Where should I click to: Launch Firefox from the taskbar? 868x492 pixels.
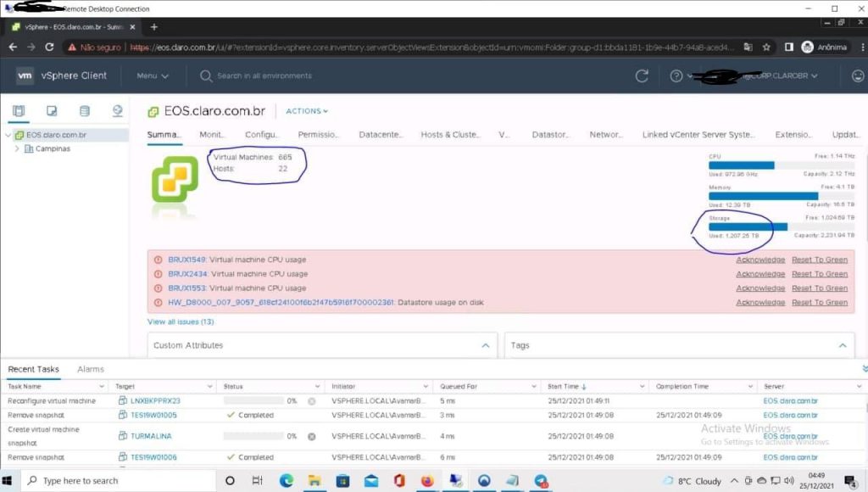tap(427, 480)
